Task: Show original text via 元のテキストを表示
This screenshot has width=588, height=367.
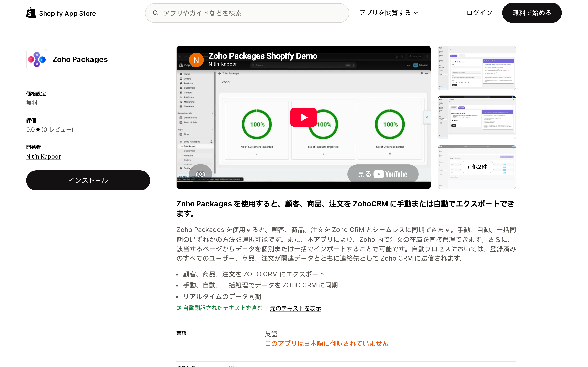Action: 295,308
